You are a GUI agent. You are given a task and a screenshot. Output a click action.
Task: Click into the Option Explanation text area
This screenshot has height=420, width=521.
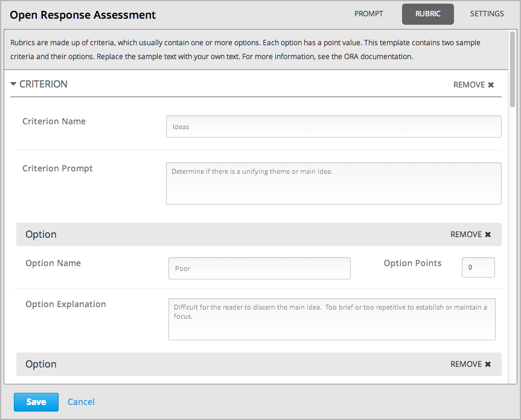[331, 319]
